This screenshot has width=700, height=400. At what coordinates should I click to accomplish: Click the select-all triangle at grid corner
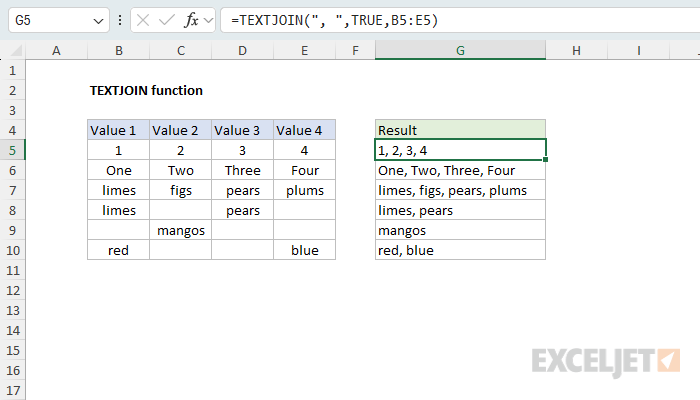click(x=16, y=50)
